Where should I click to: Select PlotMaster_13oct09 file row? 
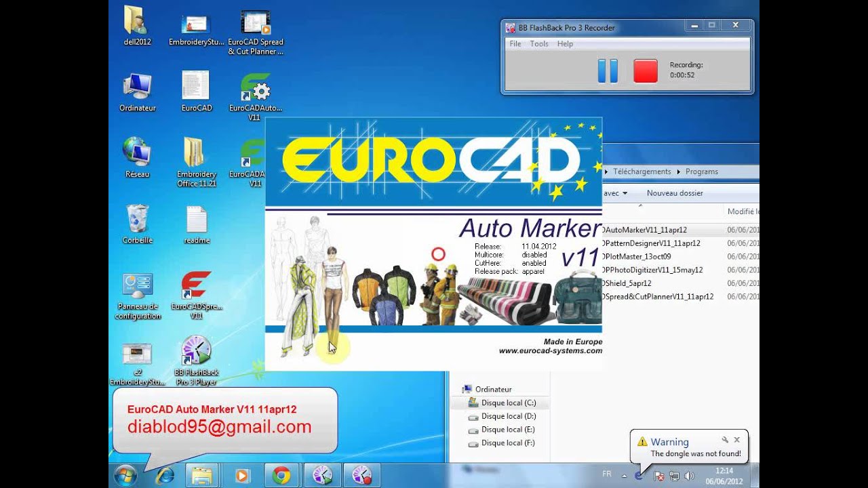tap(680, 257)
